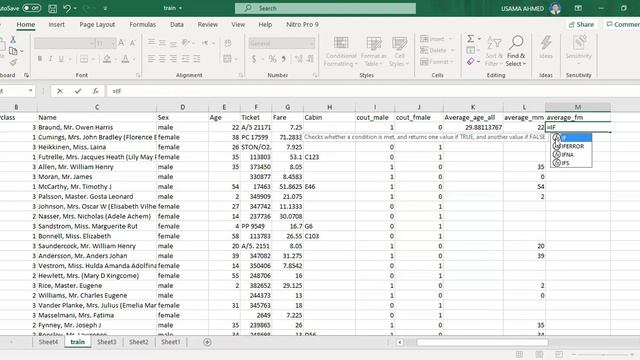Viewport: 640px width, 360px height.
Task: Click the Save icon in title bar
Action: (53, 8)
